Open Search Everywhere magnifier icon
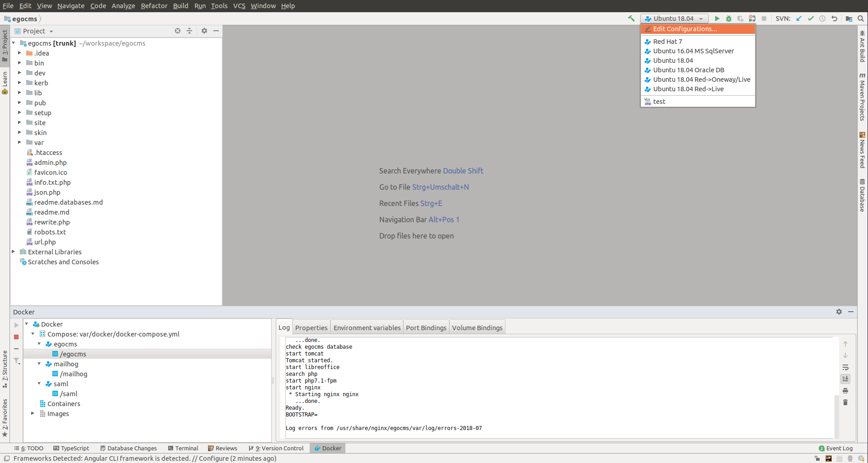The height and width of the screenshot is (463, 868). [x=861, y=19]
